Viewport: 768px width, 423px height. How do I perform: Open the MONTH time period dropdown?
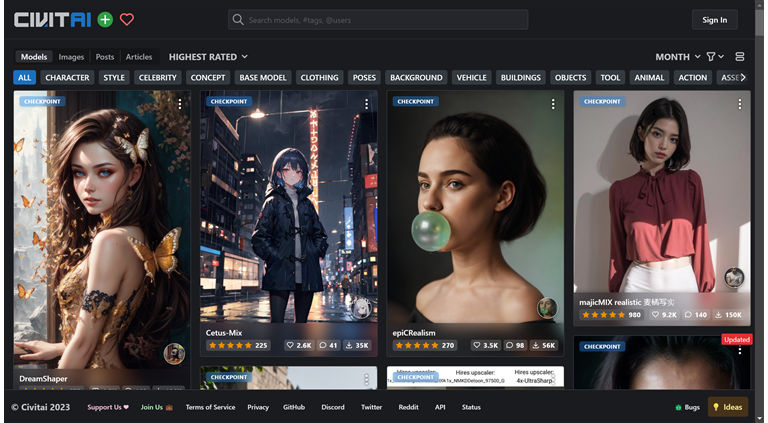click(x=677, y=57)
